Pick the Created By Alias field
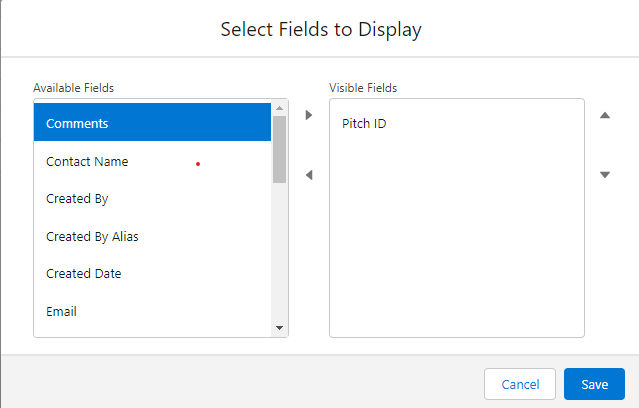This screenshot has height=408, width=639. pos(152,236)
